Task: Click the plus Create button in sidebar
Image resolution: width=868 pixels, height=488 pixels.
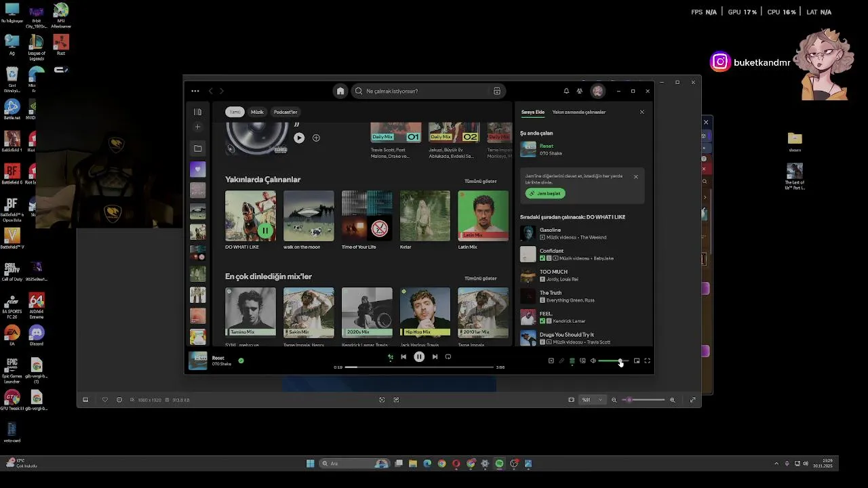Action: click(x=197, y=127)
